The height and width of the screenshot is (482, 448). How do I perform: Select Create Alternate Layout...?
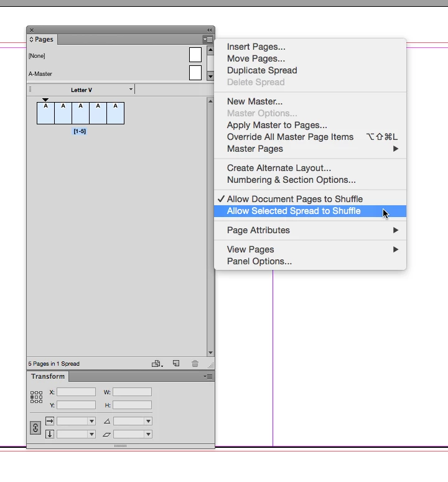point(310,168)
